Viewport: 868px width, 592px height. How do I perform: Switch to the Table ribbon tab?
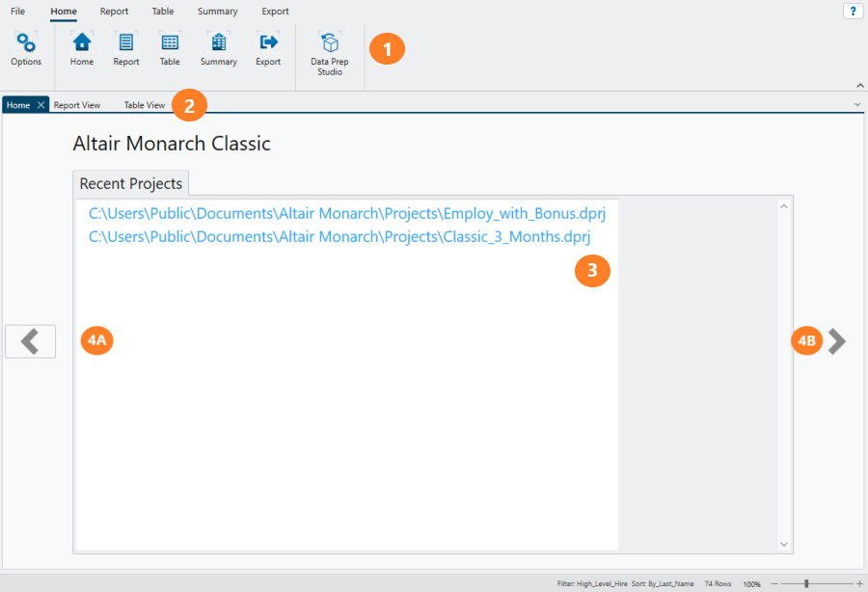coord(163,11)
